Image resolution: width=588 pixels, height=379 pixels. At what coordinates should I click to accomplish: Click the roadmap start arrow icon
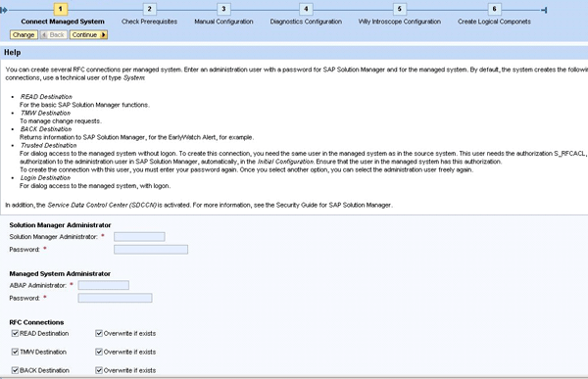click(x=4, y=10)
